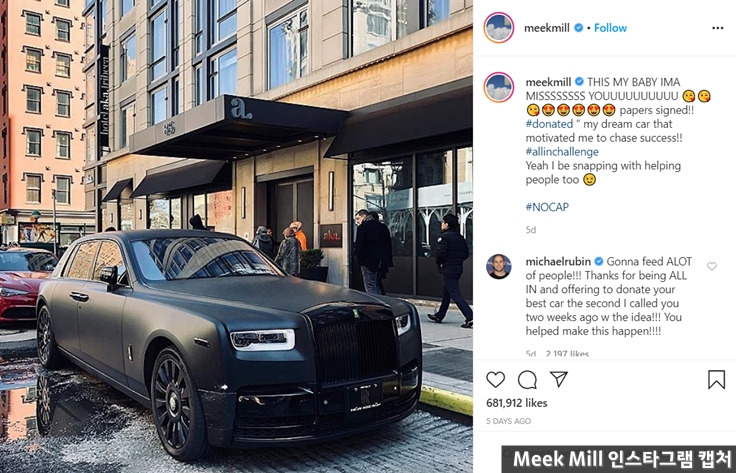This screenshot has height=473, width=736.
Task: Open the #NOCAP hashtag
Action: coord(547,207)
